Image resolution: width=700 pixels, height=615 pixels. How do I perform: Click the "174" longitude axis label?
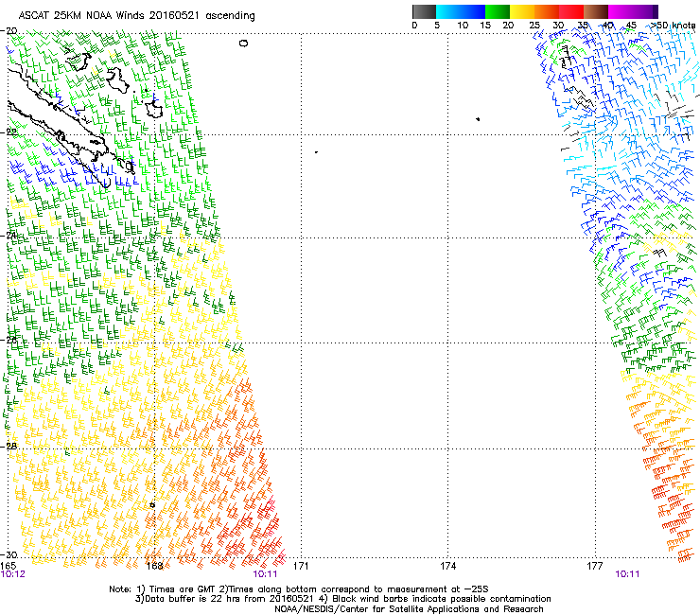[x=447, y=566]
